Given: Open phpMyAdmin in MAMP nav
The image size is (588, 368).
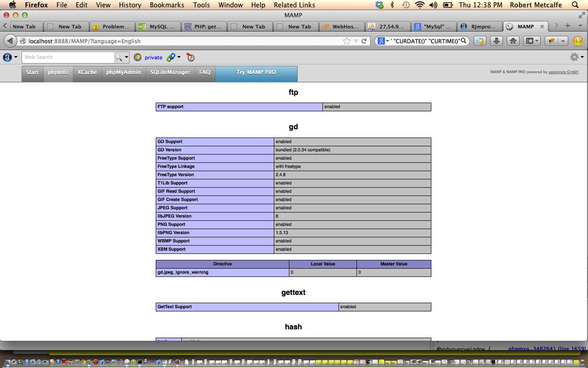Looking at the screenshot, I should pos(124,74).
